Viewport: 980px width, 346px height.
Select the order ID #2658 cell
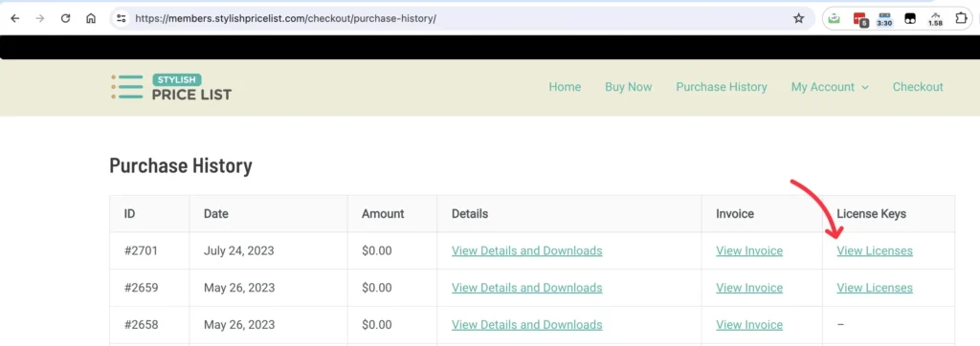(149, 325)
